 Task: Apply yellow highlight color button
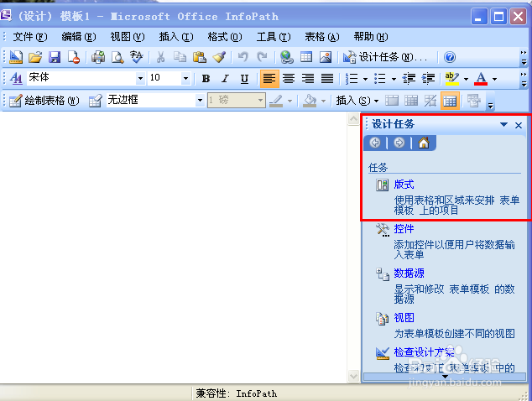[452, 79]
